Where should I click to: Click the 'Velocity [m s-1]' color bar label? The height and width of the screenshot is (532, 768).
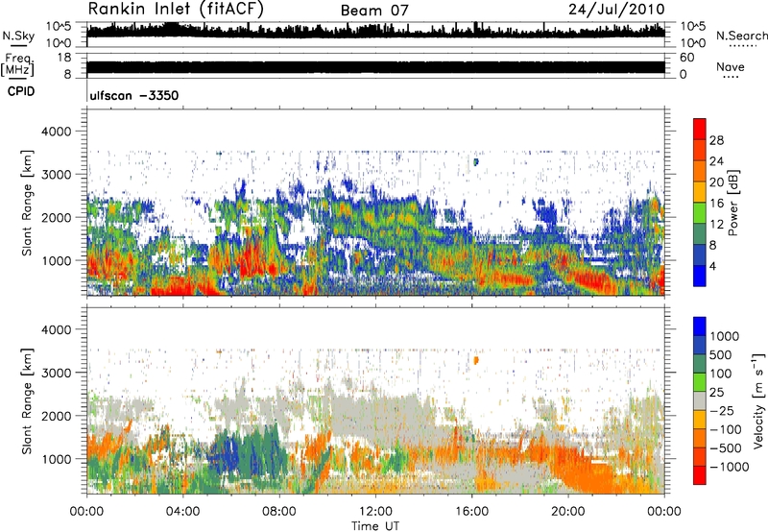click(758, 400)
